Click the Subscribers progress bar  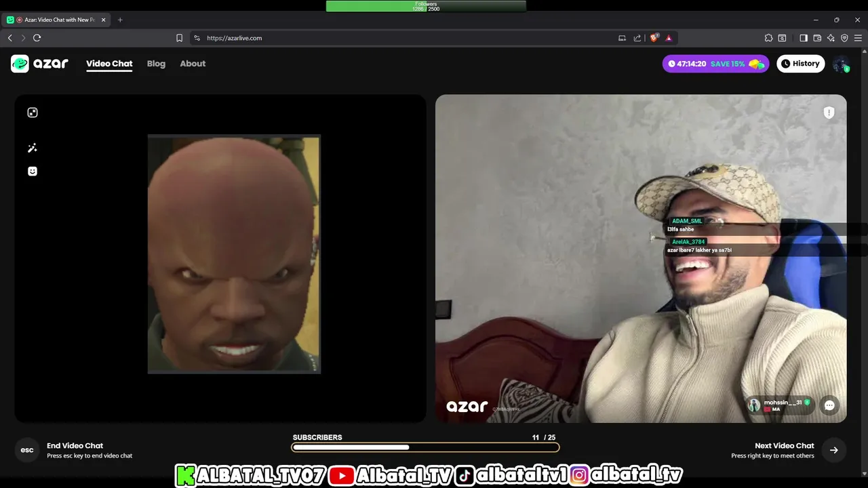point(425,447)
